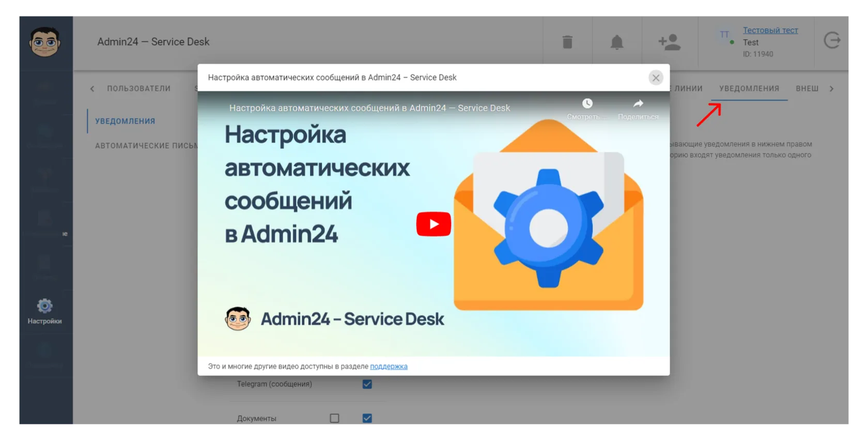Click the TT user avatar
Image resolution: width=868 pixels, height=440 pixels.
coord(724,35)
